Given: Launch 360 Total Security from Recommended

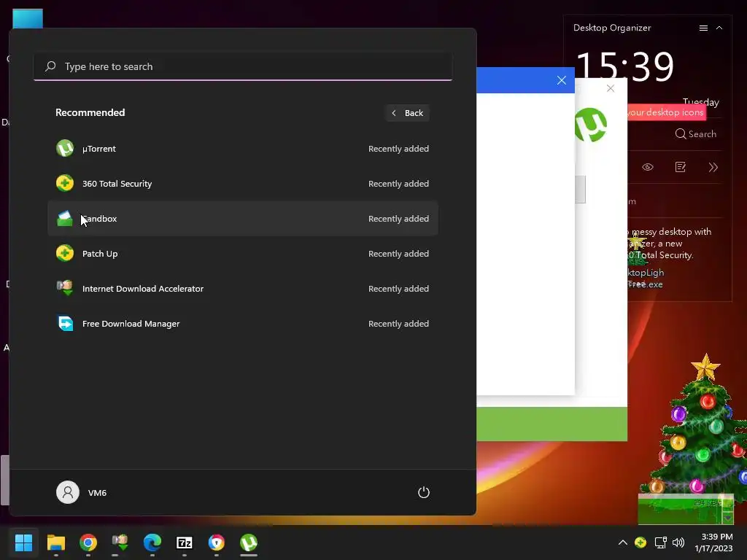Looking at the screenshot, I should (x=242, y=183).
